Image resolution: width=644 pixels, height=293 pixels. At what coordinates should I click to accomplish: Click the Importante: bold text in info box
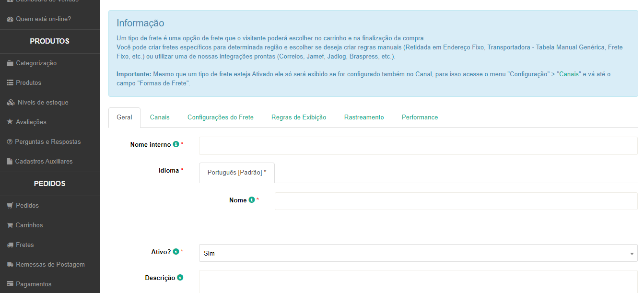click(134, 74)
